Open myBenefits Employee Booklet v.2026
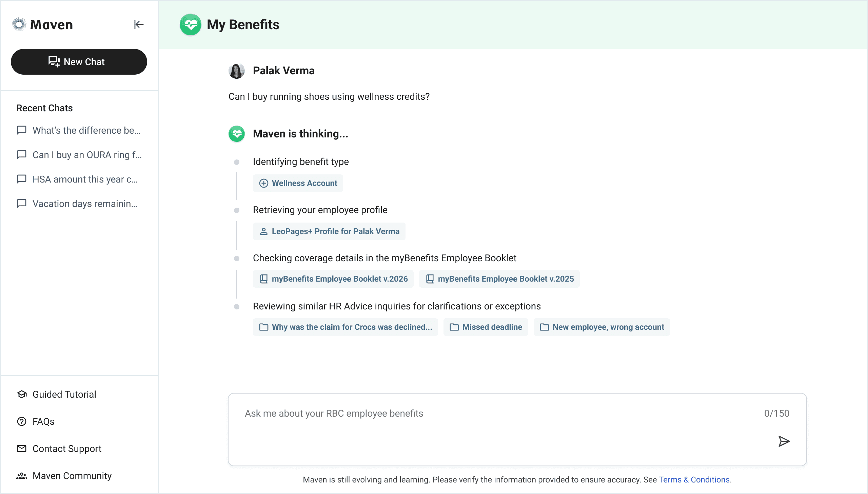Screen dimensions: 868x494 click(x=333, y=279)
